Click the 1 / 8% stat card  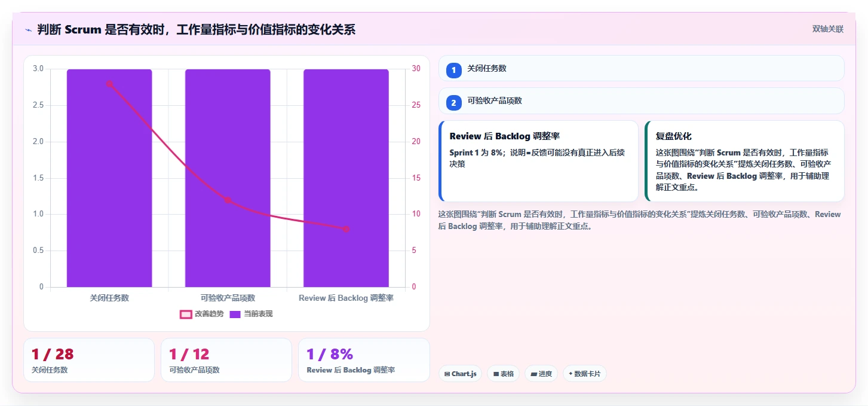pos(364,360)
